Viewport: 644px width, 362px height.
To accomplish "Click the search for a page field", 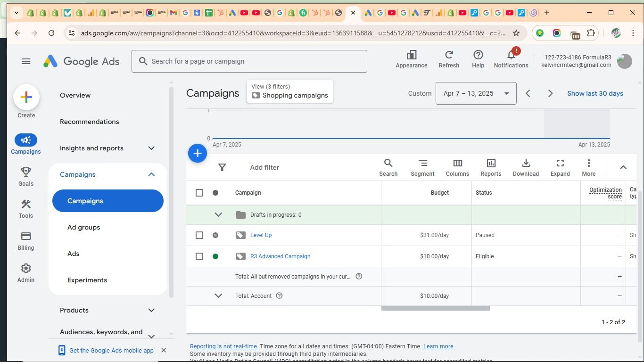I will [x=249, y=61].
